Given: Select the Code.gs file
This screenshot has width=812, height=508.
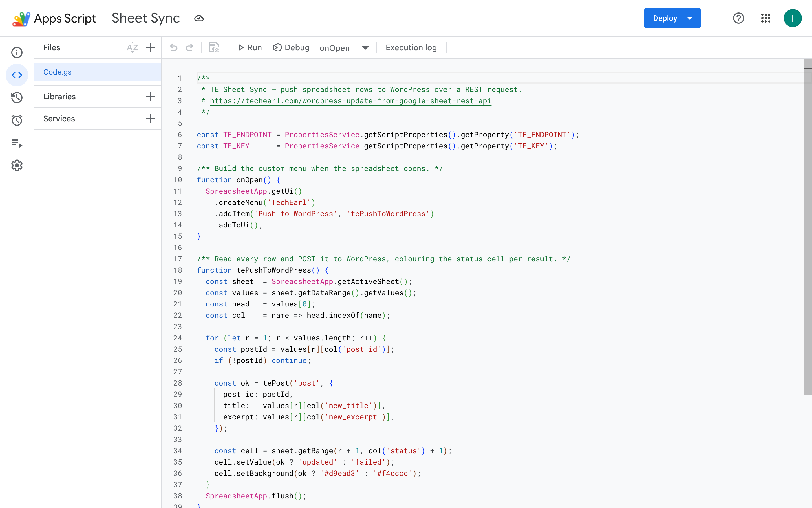Looking at the screenshot, I should 98,72.
